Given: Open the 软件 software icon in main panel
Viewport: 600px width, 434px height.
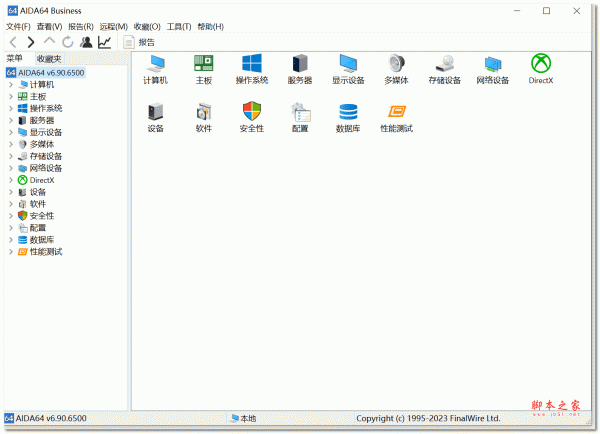Looking at the screenshot, I should point(204,117).
